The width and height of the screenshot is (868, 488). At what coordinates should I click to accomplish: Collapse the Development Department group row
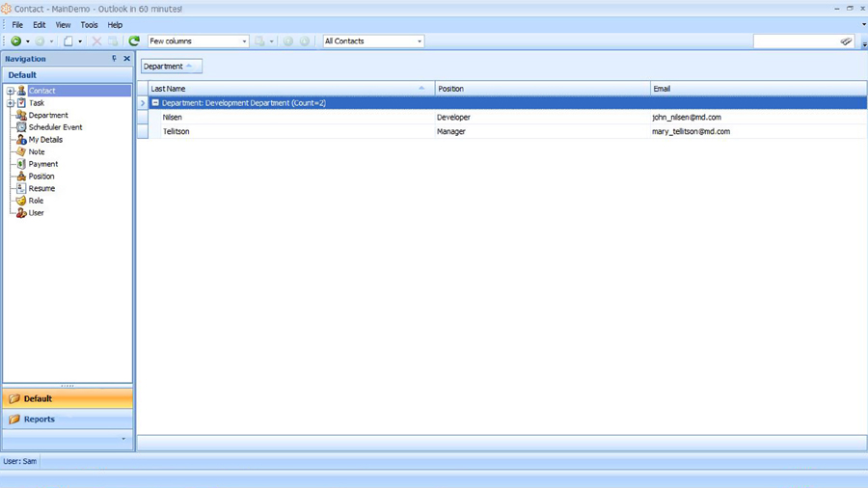pos(155,103)
